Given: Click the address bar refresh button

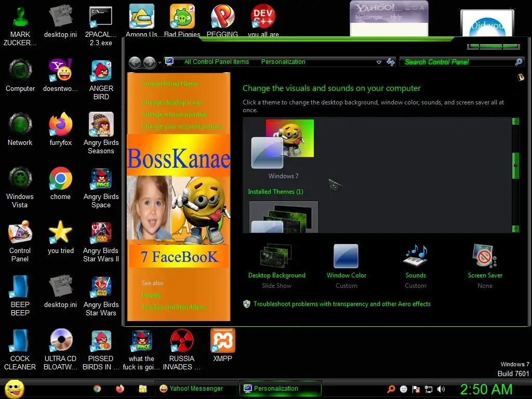Looking at the screenshot, I should point(391,62).
